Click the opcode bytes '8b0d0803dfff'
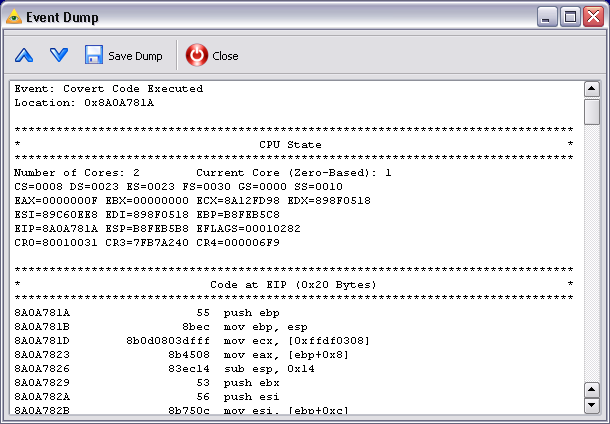The height and width of the screenshot is (424, 610). point(168,341)
